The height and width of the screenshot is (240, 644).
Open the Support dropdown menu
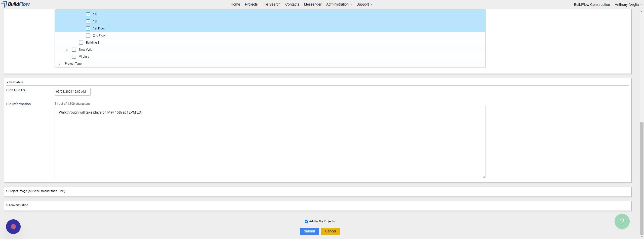pyautogui.click(x=364, y=4)
